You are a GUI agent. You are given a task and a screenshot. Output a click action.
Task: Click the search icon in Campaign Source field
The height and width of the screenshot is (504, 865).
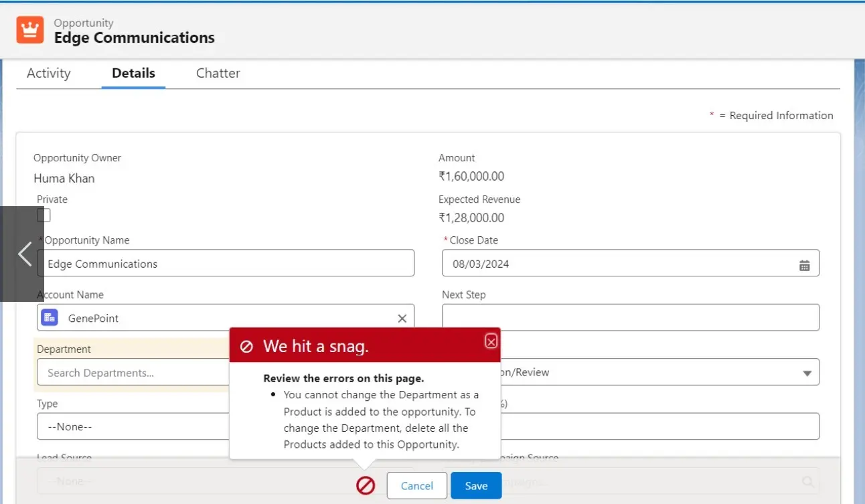(807, 481)
